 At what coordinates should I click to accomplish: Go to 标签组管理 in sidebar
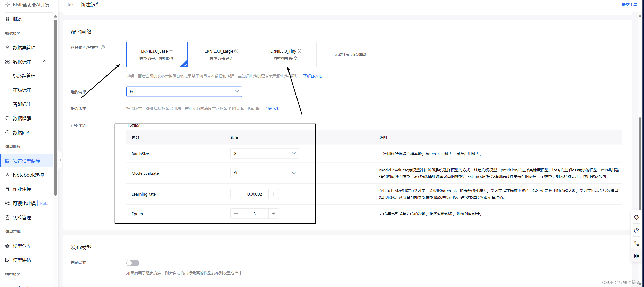click(24, 76)
